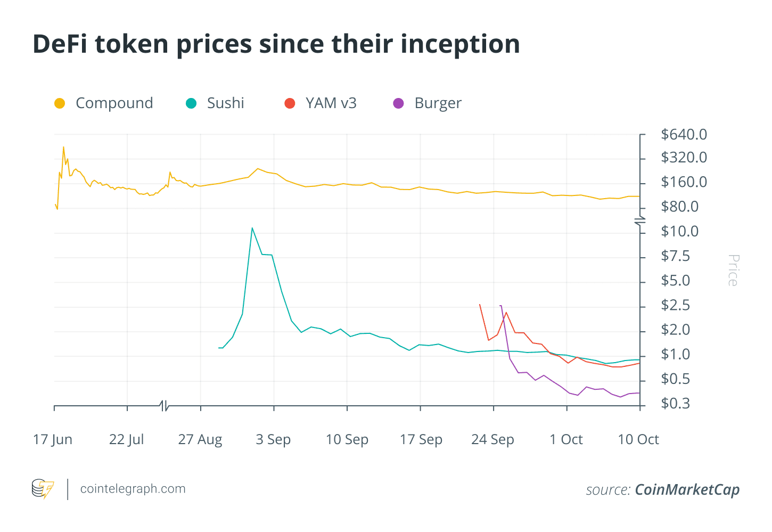Click the x-axis break marker icon
The image size is (772, 532).
164,406
